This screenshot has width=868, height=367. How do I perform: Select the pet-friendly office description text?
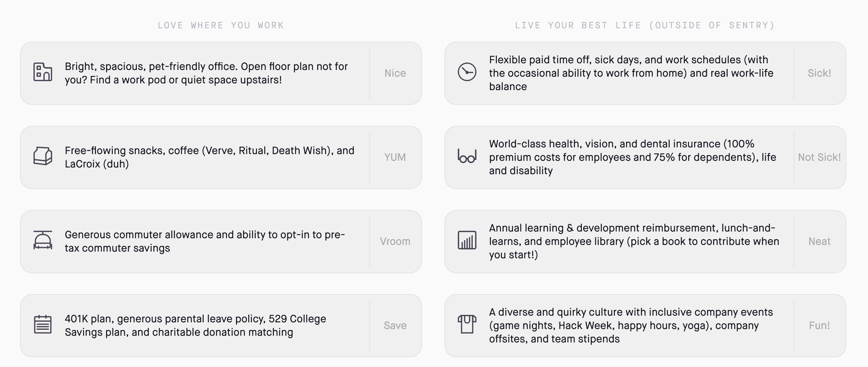click(206, 73)
